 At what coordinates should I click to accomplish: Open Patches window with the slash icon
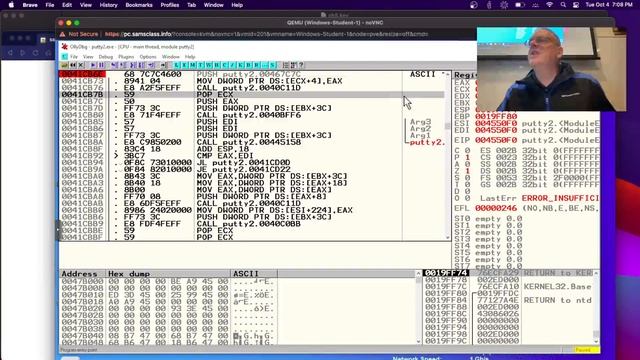point(232,65)
